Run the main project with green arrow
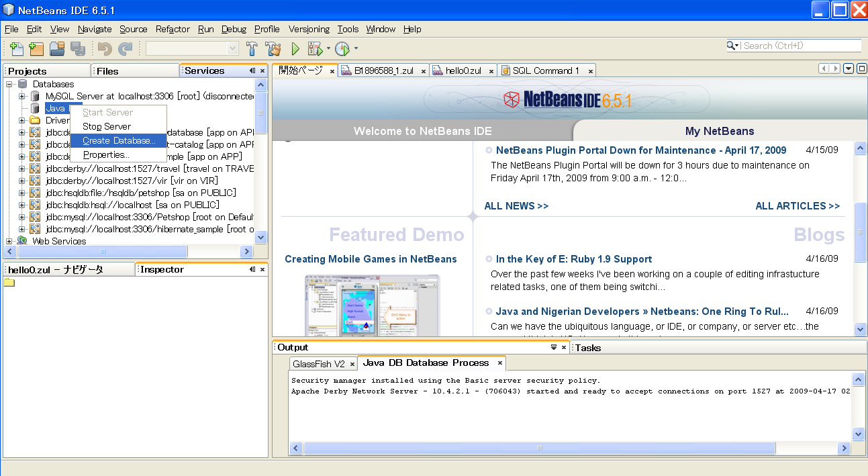Screen dimensions: 868x476 pos(295,48)
